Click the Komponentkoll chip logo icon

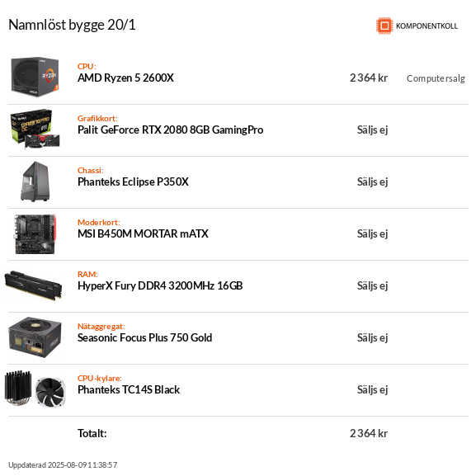(x=384, y=26)
